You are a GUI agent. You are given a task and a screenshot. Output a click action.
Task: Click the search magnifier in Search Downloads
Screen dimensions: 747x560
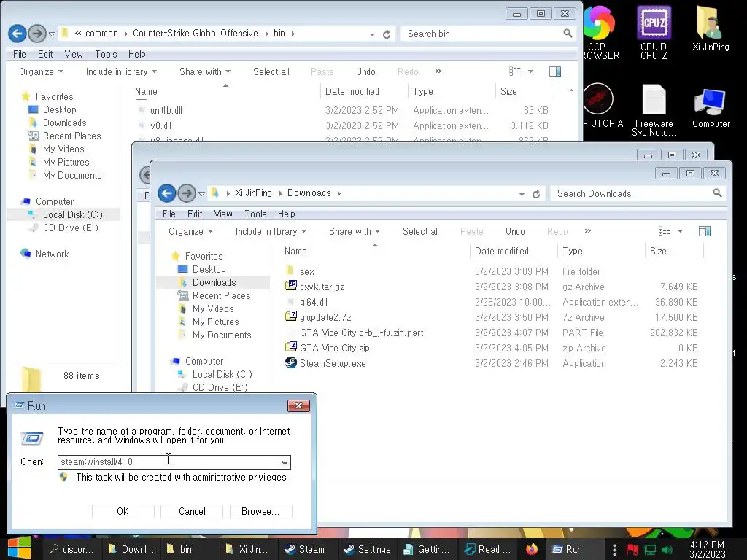(x=717, y=192)
